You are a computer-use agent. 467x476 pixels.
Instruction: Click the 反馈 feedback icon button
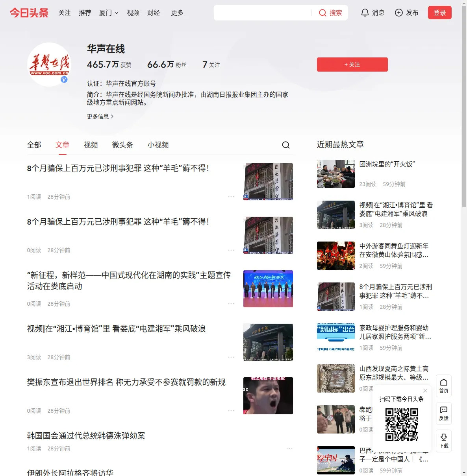pos(444,413)
